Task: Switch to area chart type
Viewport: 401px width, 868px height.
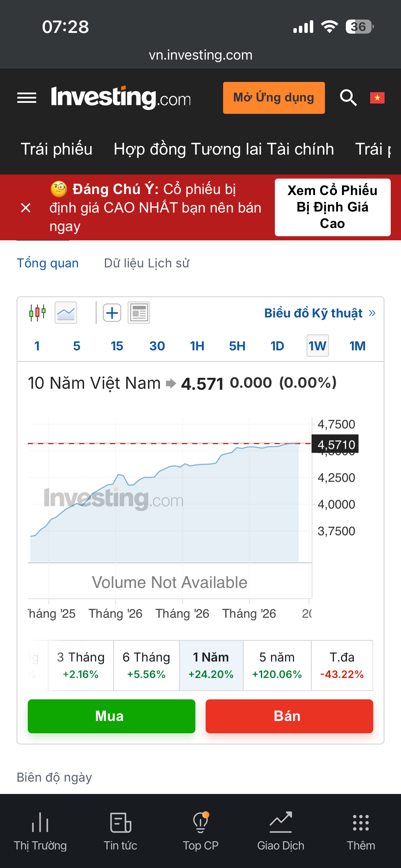Action: click(66, 313)
